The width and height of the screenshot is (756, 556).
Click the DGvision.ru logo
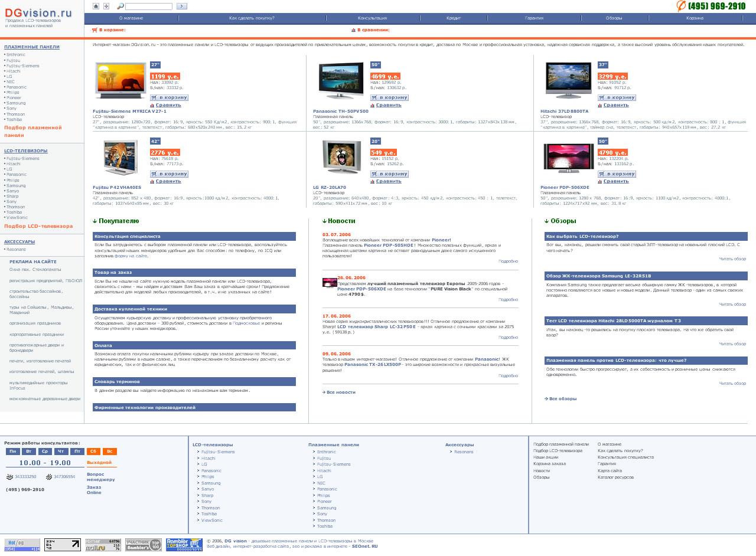(38, 14)
